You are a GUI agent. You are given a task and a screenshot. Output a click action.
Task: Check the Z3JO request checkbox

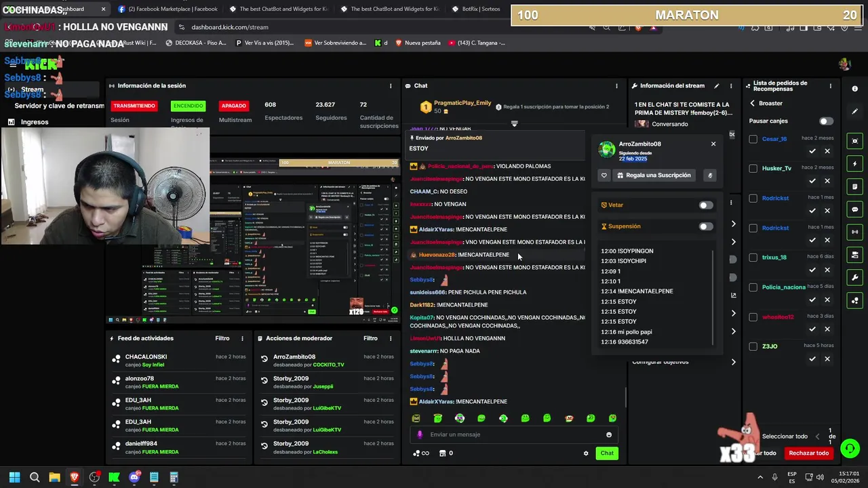753,346
